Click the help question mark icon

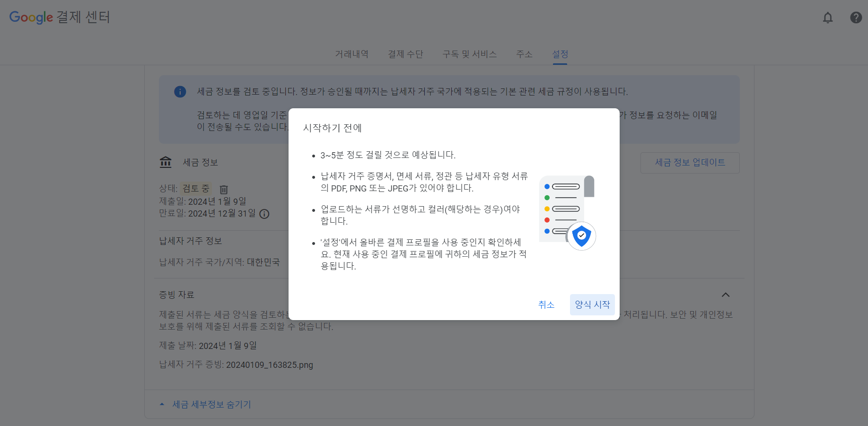856,17
